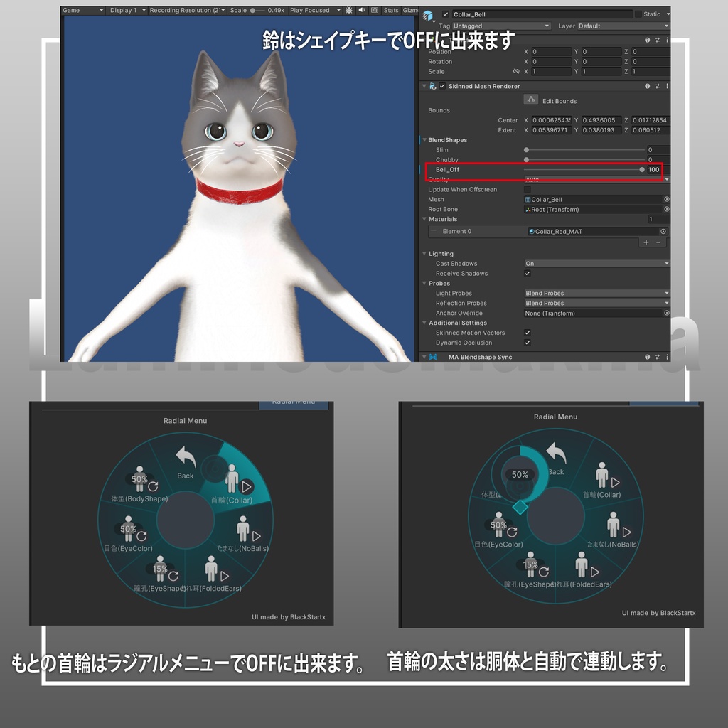Select 目色(EyeColor) in left Radial Menu
Viewport: 728px width, 728px height.
(x=129, y=534)
